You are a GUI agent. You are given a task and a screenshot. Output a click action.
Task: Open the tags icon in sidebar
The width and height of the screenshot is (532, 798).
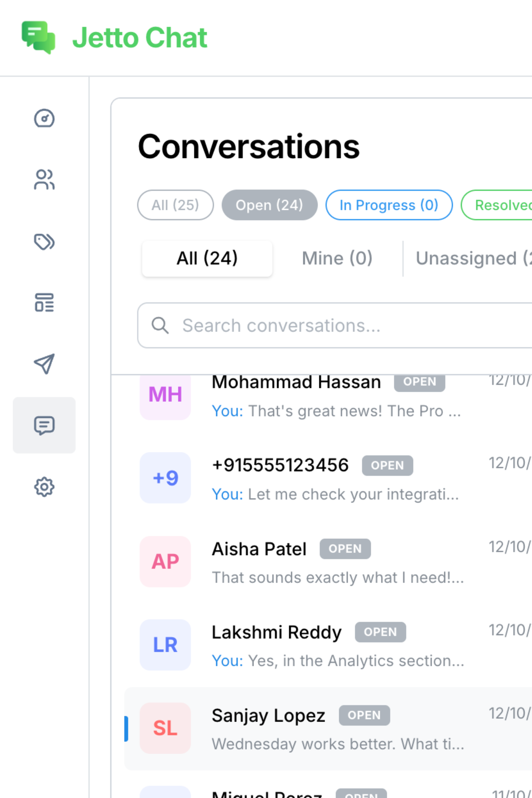pyautogui.click(x=44, y=242)
